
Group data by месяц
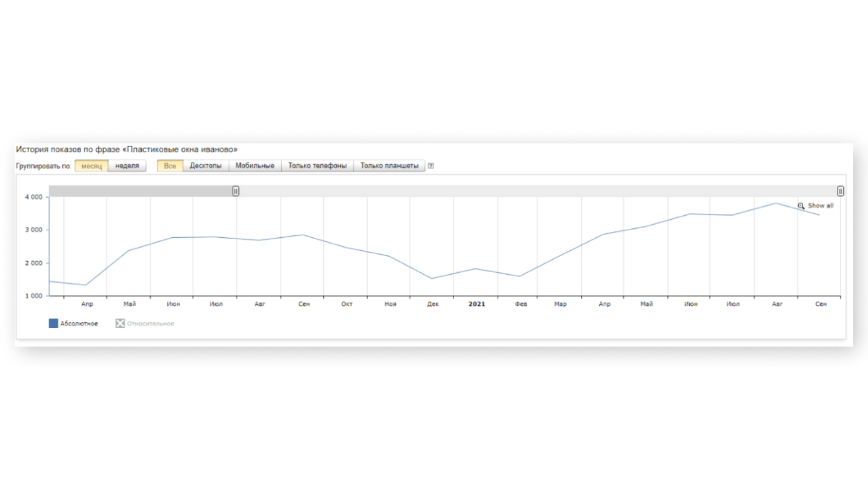[91, 166]
